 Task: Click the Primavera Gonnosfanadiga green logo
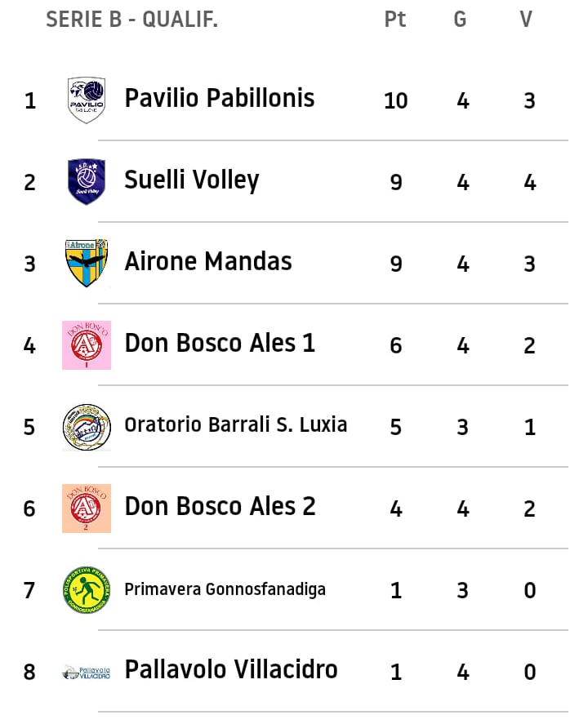point(87,589)
